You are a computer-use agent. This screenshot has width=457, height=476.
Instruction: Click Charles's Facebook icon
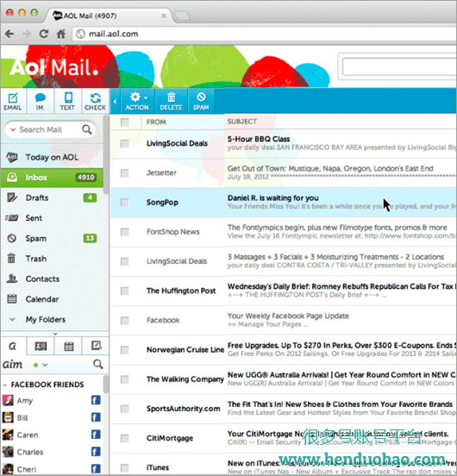click(x=96, y=452)
